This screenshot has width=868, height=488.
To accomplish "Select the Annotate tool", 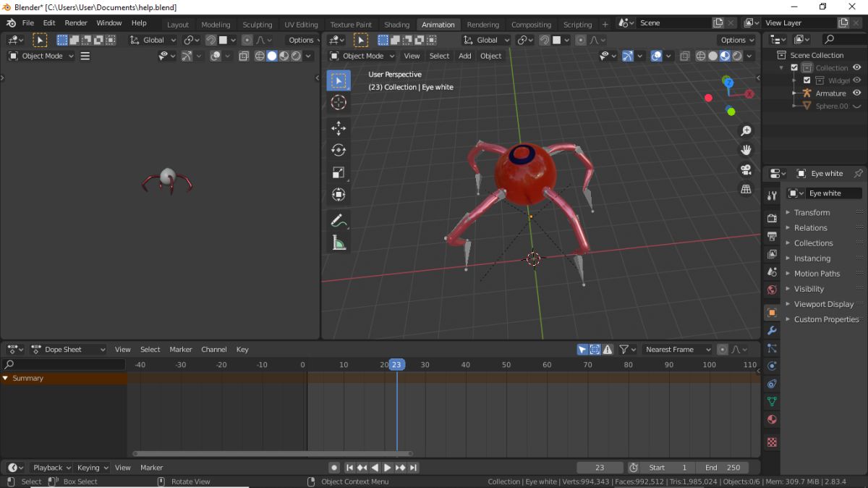I will click(x=338, y=220).
